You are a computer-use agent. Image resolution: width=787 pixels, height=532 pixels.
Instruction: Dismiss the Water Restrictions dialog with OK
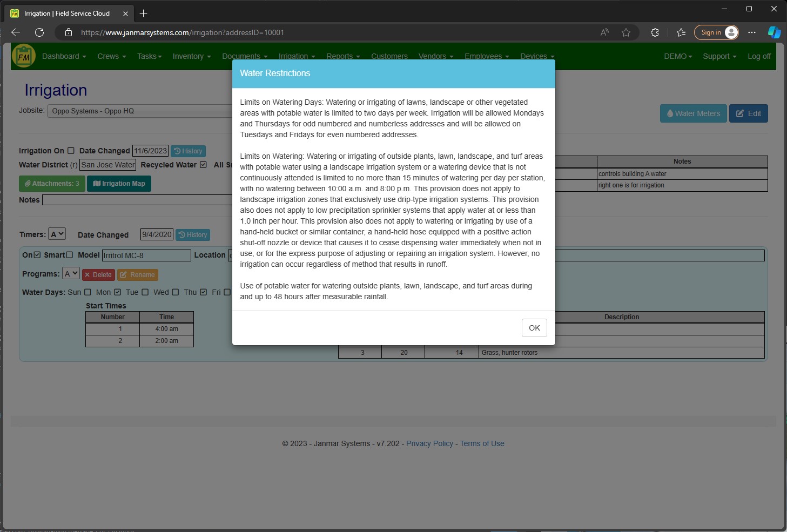coord(534,328)
